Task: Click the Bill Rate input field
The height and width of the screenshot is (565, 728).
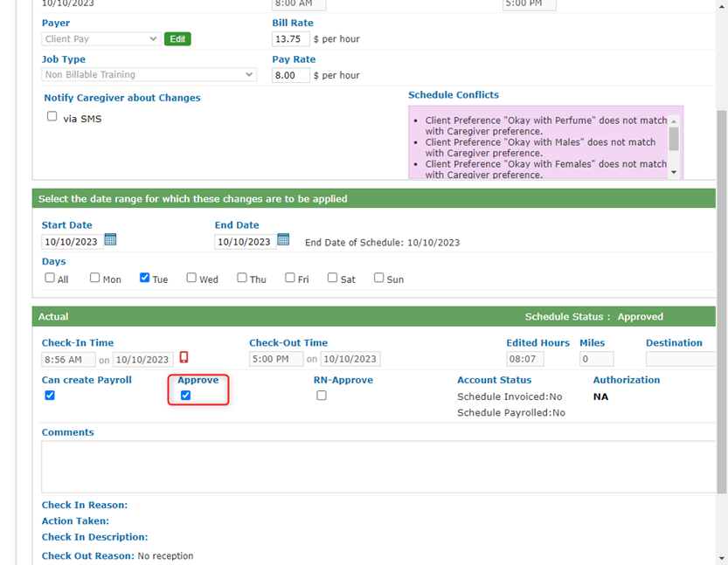Action: click(290, 39)
